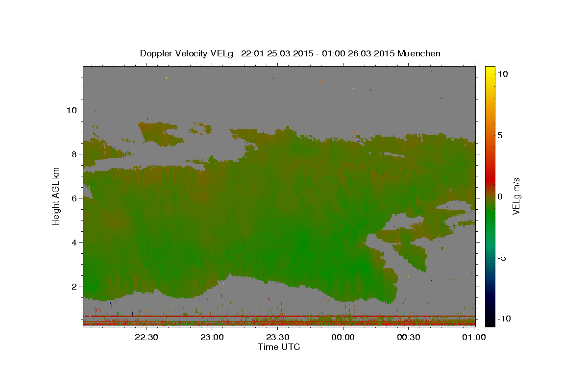
Task: Click the 23:30 time tick label
Action: pyautogui.click(x=277, y=337)
